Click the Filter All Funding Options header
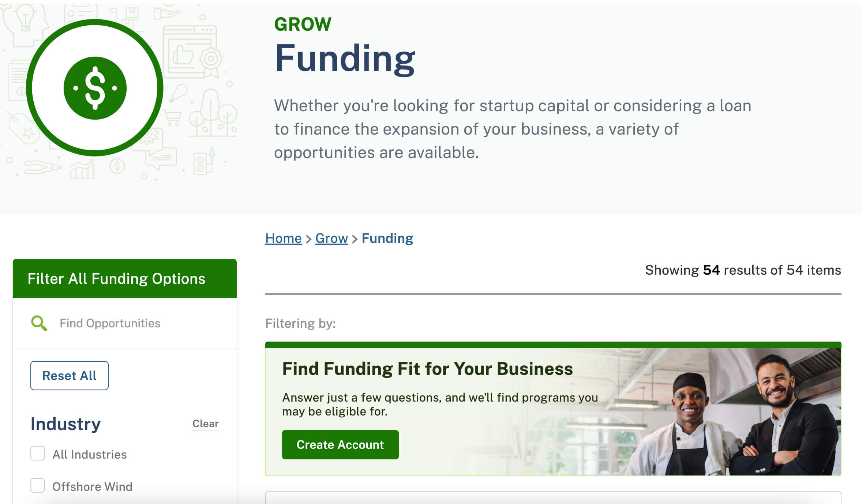This screenshot has height=504, width=862. (125, 279)
